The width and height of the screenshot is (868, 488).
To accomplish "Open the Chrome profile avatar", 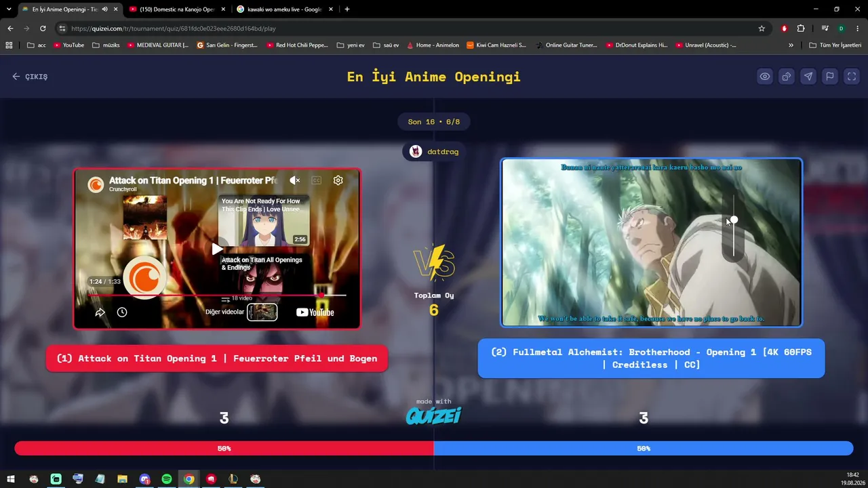I will click(x=841, y=28).
